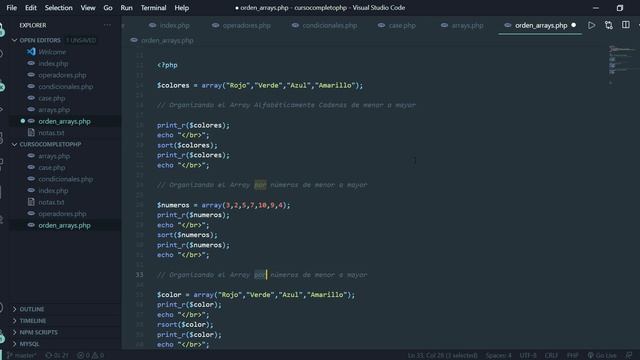Open case.php in CURSOCOMPLETOPHP folder

(65, 167)
